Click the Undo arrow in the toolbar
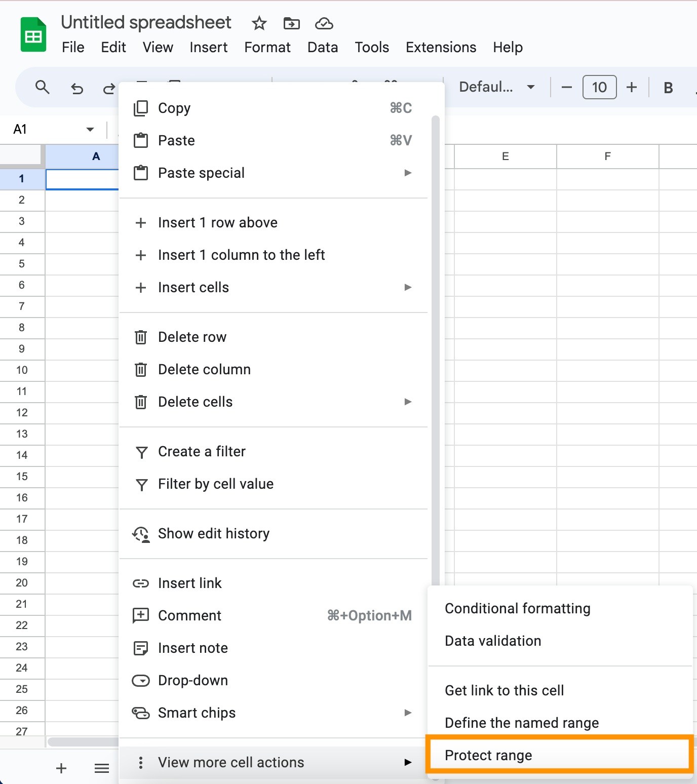Viewport: 697px width, 784px height. point(76,89)
